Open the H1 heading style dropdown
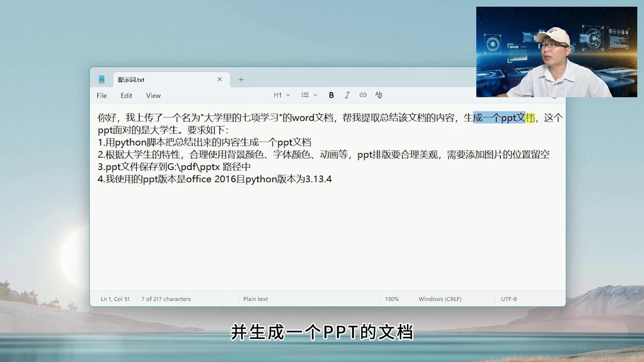Image resolution: width=644 pixels, height=362 pixels. click(x=281, y=95)
